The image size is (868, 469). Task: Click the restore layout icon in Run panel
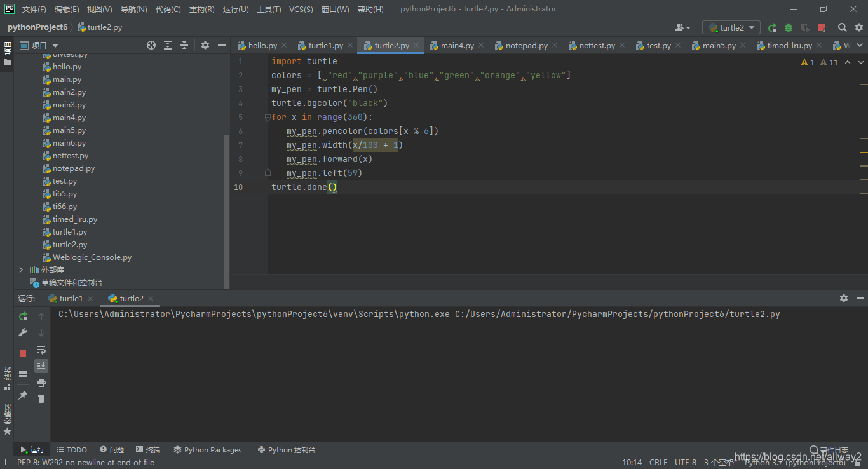[23, 374]
